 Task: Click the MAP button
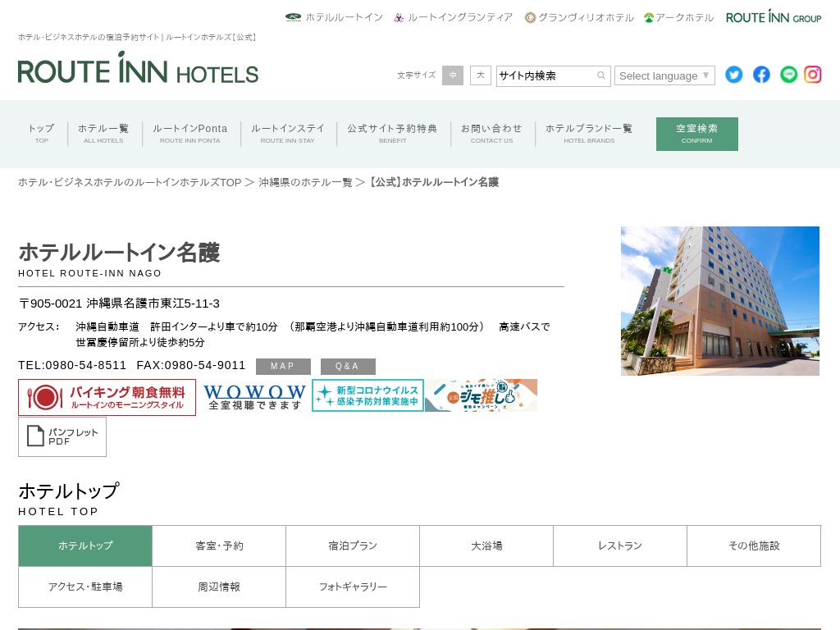pos(283,367)
